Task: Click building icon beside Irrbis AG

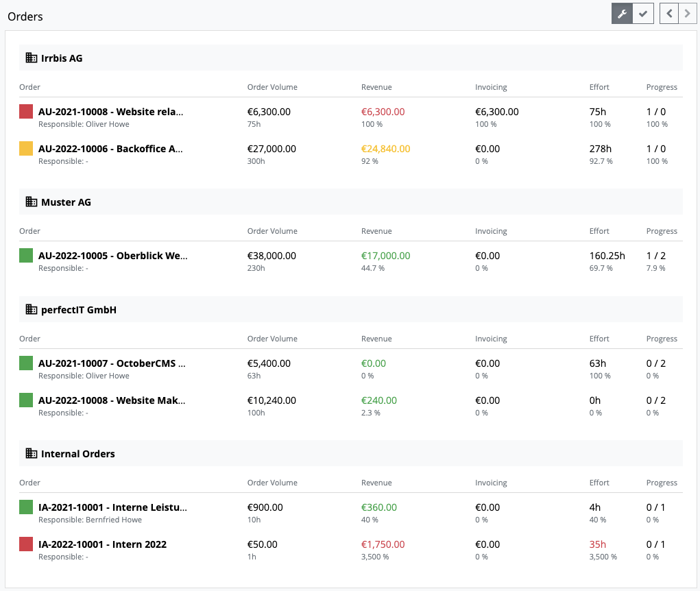Action: [x=32, y=58]
